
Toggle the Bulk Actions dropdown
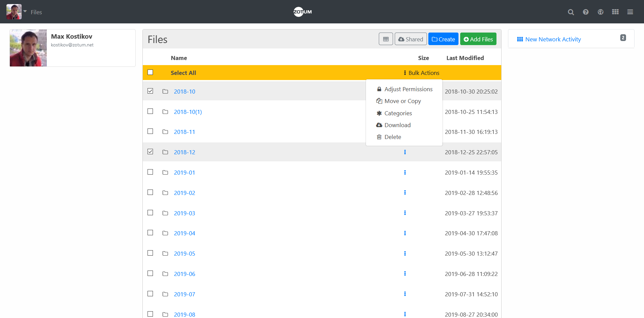coord(422,73)
